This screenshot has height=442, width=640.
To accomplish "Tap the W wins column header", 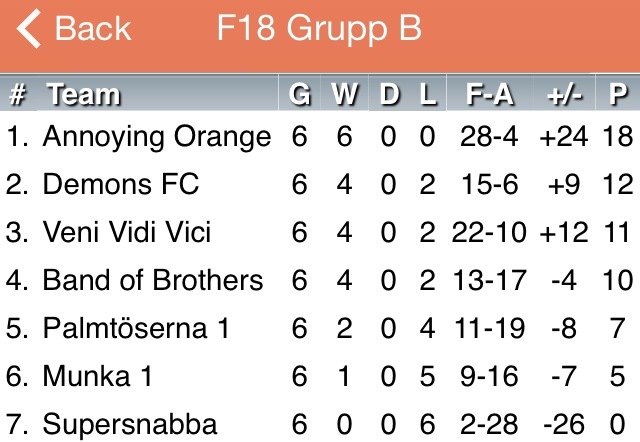I will pos(345,94).
